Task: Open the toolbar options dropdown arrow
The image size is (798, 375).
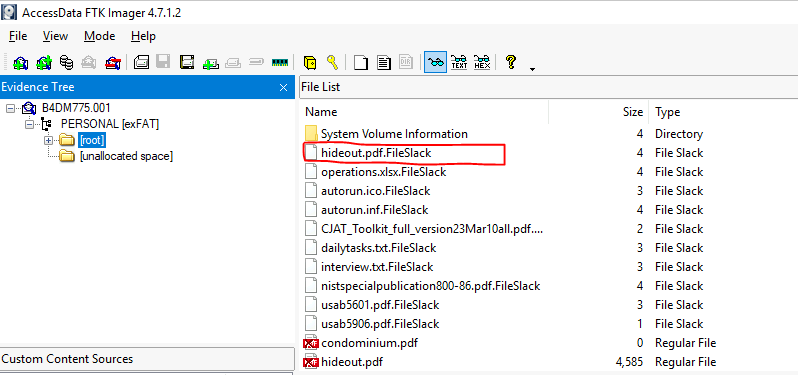Action: click(532, 69)
